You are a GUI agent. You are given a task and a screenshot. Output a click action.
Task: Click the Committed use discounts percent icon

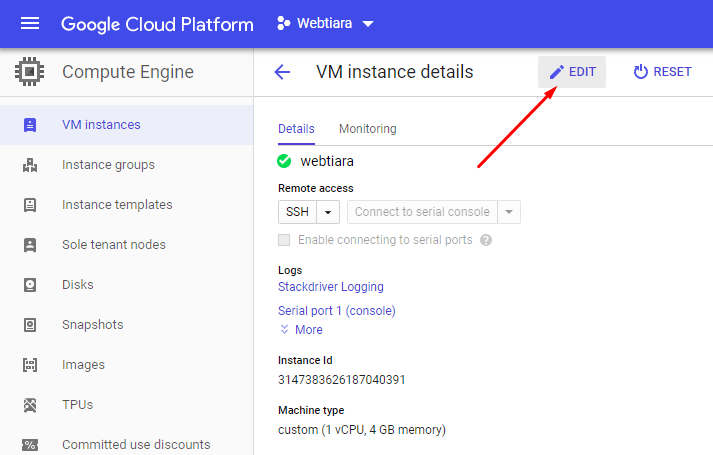[x=30, y=445]
